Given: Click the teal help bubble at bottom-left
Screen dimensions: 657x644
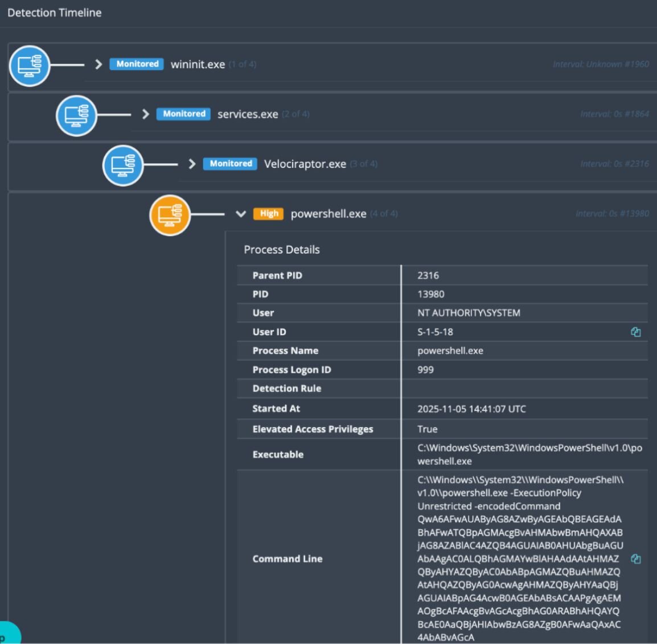Looking at the screenshot, I should click(6, 636).
